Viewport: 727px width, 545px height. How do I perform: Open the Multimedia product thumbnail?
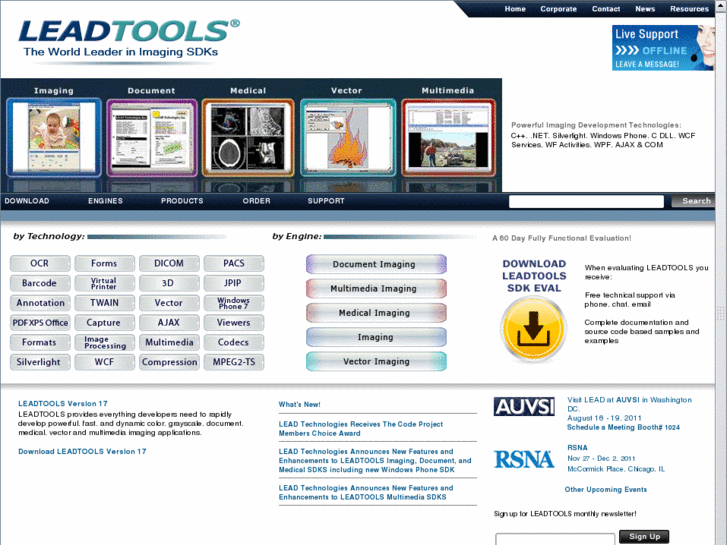tap(448, 137)
